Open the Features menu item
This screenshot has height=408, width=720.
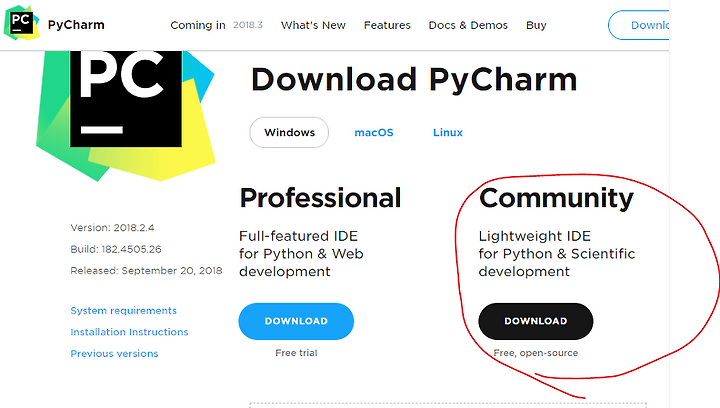click(387, 25)
